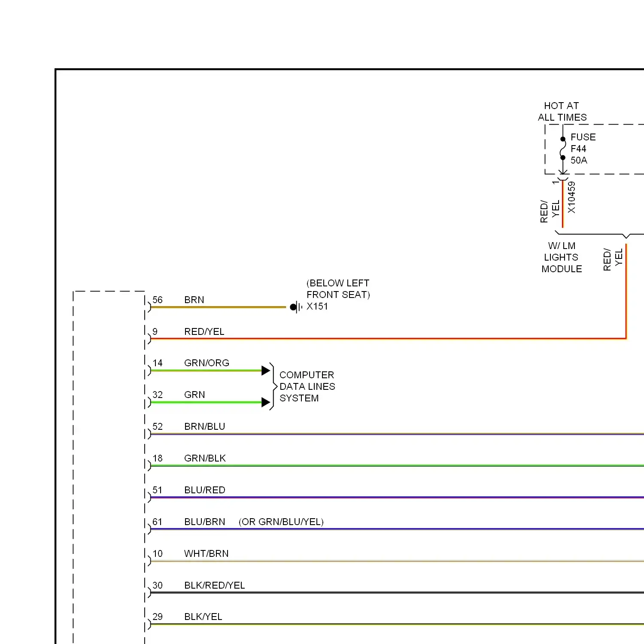Click the blue/red wire at pin 51
Screen dimensions: 644x644
[x=397, y=497]
